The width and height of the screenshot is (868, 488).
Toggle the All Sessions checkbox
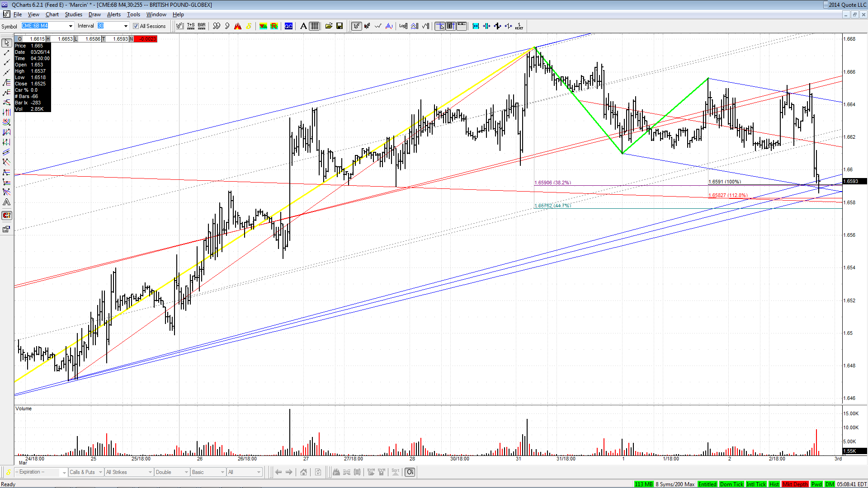(136, 26)
